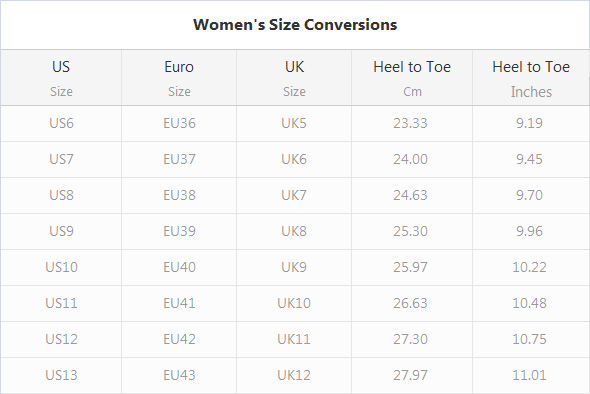Select the 9.19 inches value
The image size is (590, 394).
[x=529, y=123]
